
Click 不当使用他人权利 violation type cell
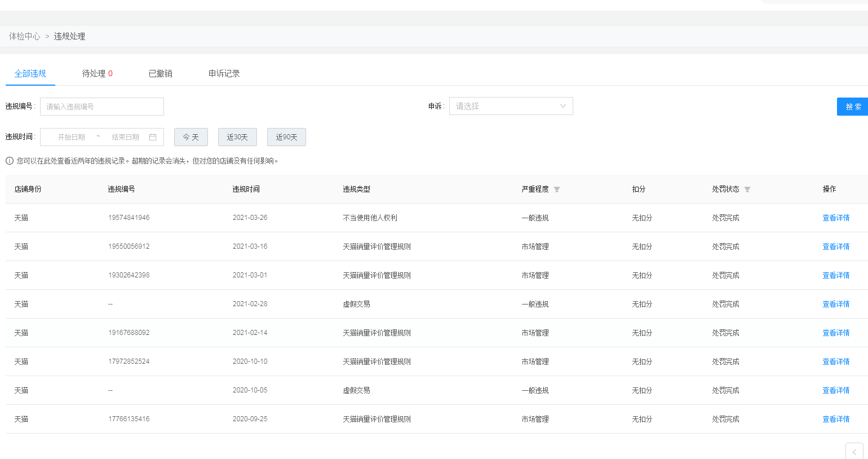coord(370,218)
